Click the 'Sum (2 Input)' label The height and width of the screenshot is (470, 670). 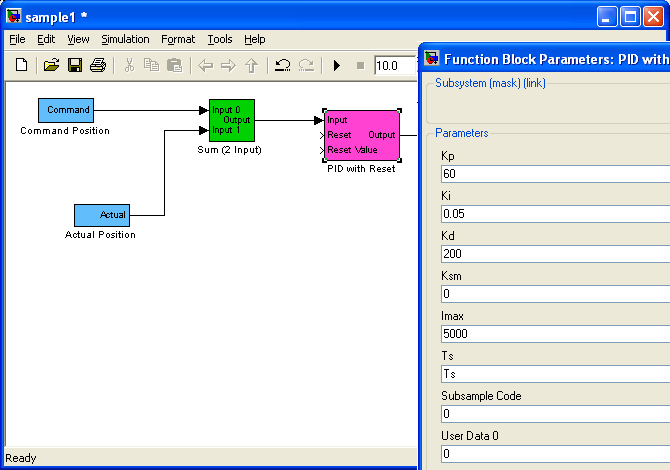229,150
